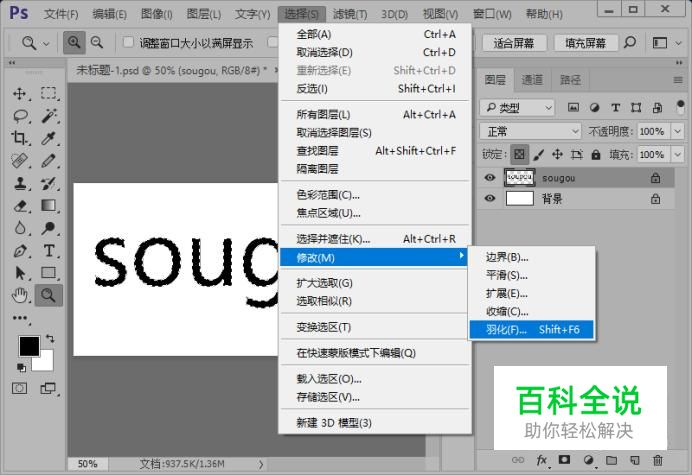Choose 收缩(C)... from the submenu
692x475 pixels.
click(x=531, y=312)
